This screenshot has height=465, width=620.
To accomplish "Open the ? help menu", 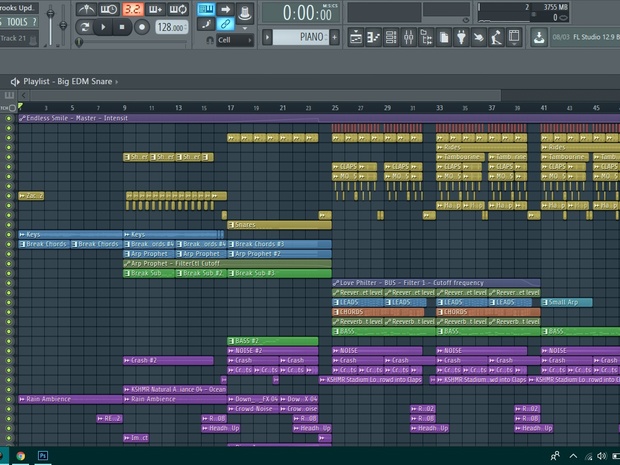I will point(35,22).
